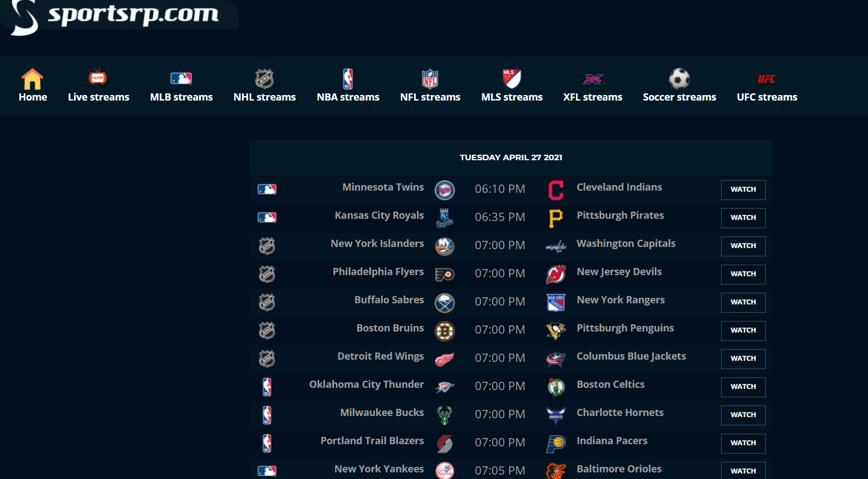
Task: Click the Washington Capitals logo
Action: tap(556, 246)
